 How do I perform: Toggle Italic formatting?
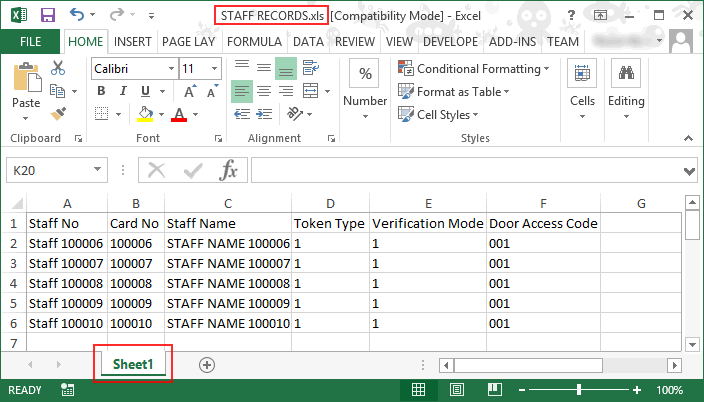123,92
